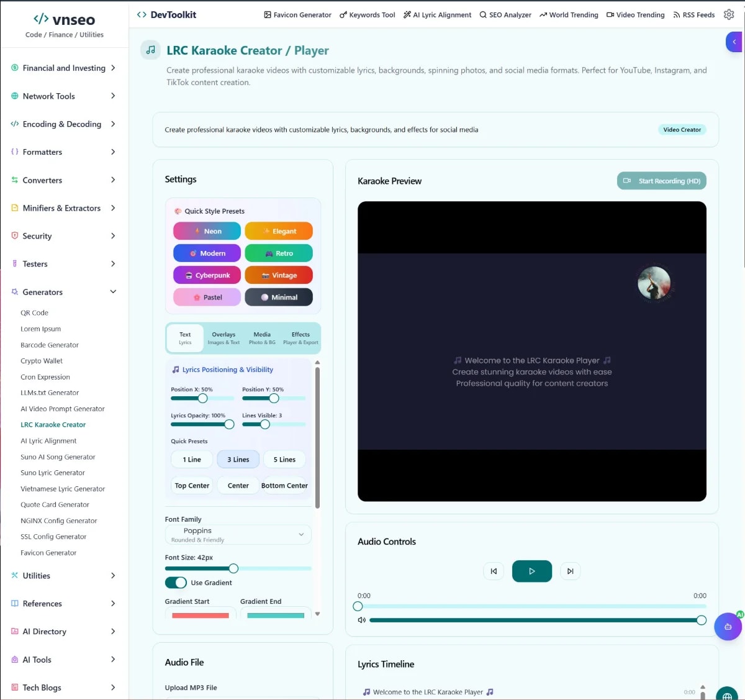Toggle Use Gradient off
This screenshot has width=745, height=700.
coord(176,583)
